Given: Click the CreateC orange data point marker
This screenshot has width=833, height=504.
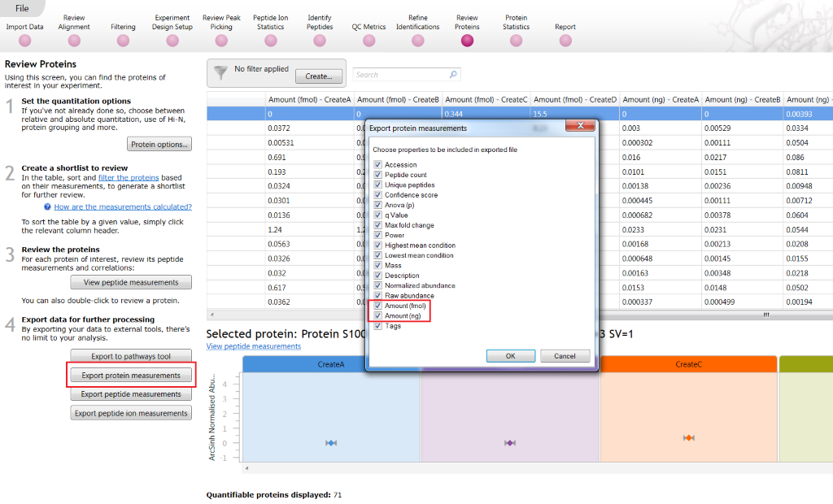Looking at the screenshot, I should coord(689,438).
